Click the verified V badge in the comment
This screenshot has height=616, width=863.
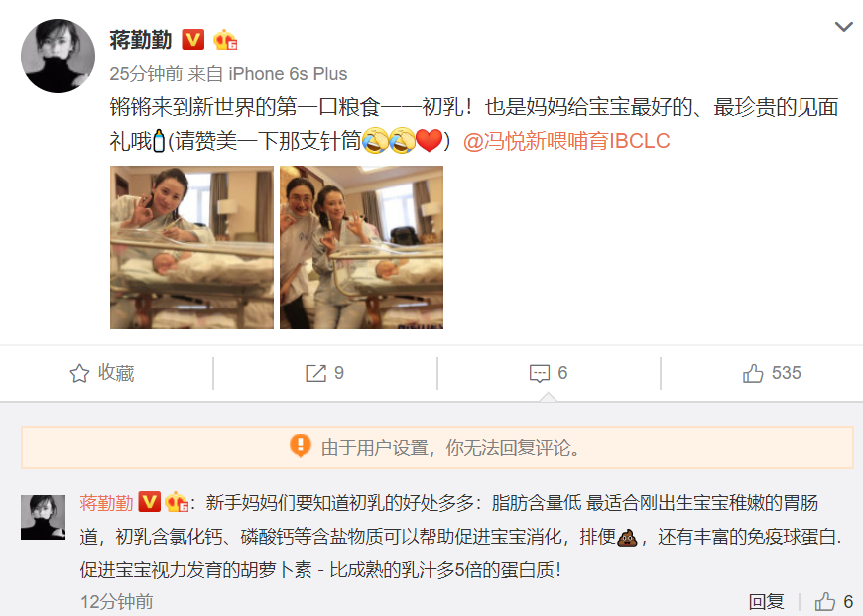[x=149, y=502]
